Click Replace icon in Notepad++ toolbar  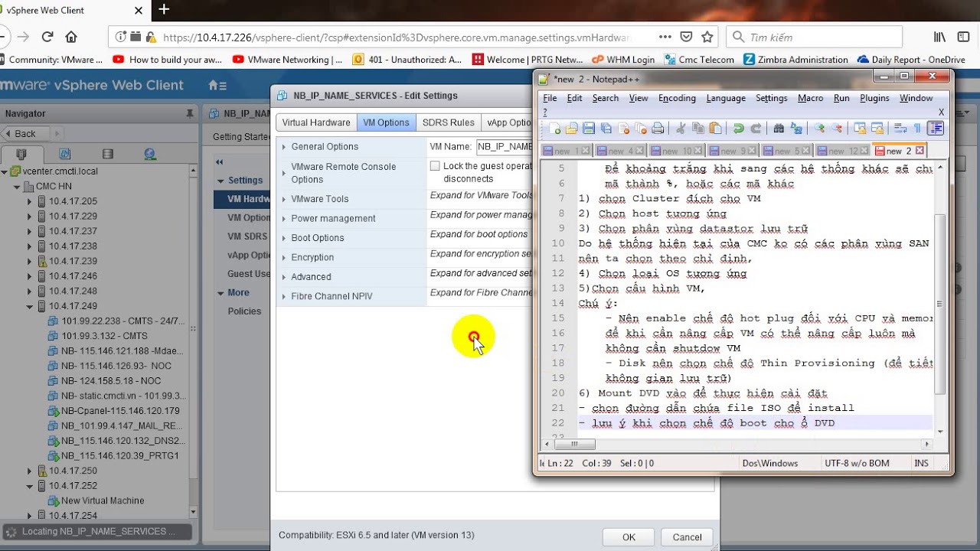(x=796, y=129)
